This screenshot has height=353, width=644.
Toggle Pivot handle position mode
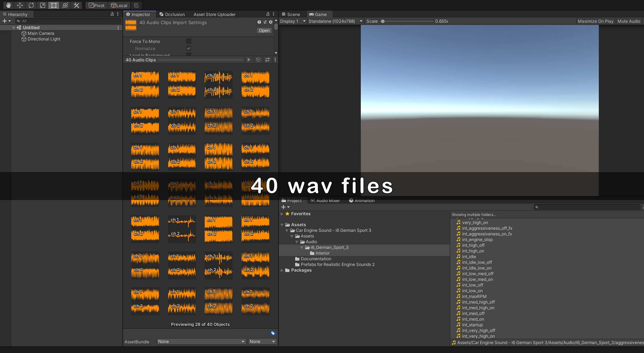(96, 5)
